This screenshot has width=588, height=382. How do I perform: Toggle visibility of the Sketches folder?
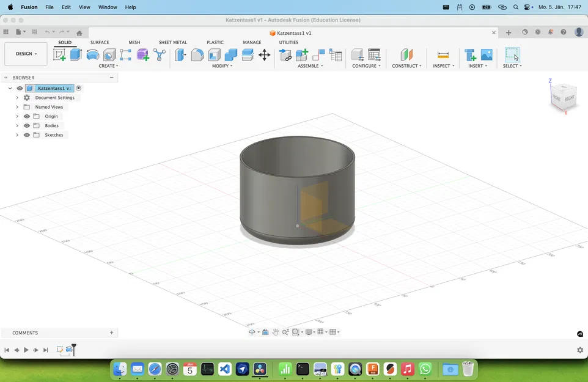click(27, 135)
